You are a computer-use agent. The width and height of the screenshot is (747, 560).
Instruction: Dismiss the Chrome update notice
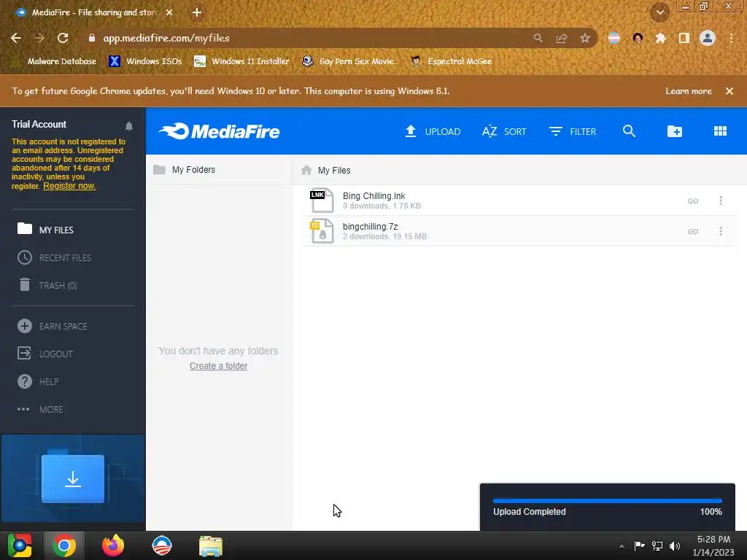(729, 91)
